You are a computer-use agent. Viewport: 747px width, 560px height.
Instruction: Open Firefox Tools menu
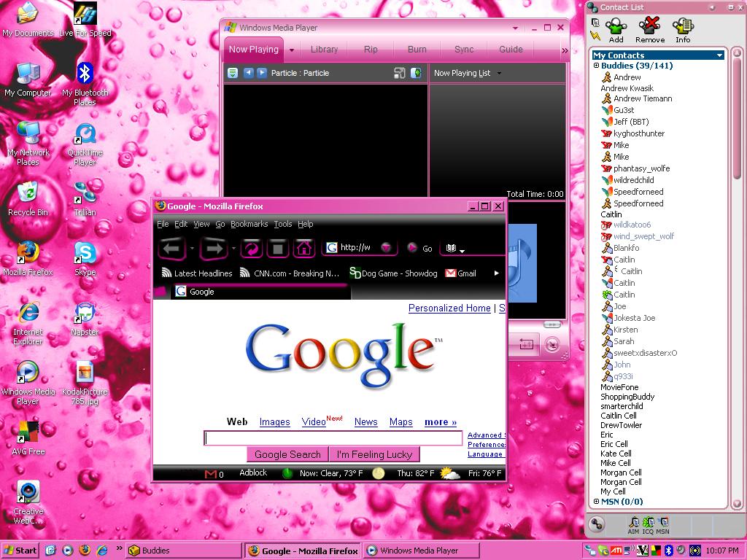pyautogui.click(x=283, y=224)
